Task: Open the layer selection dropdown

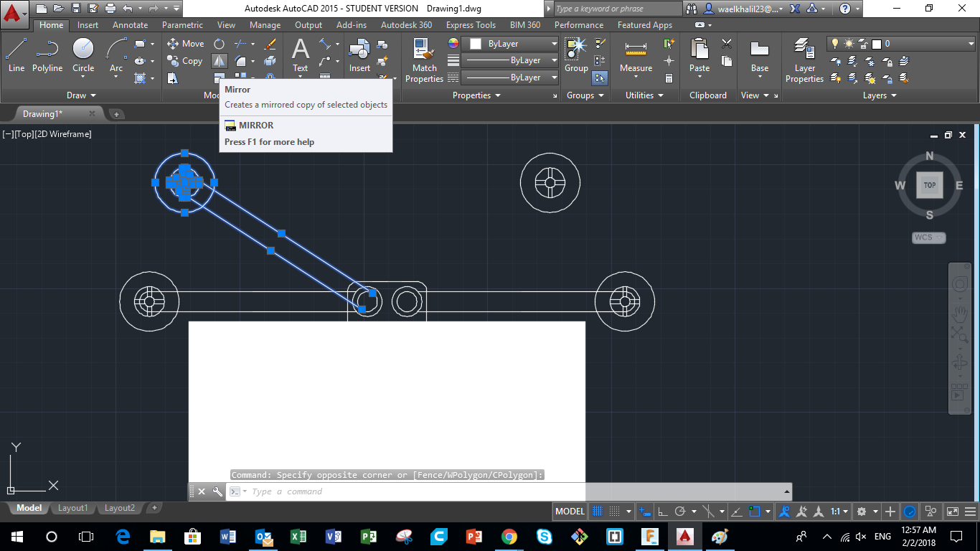Action: (901, 44)
